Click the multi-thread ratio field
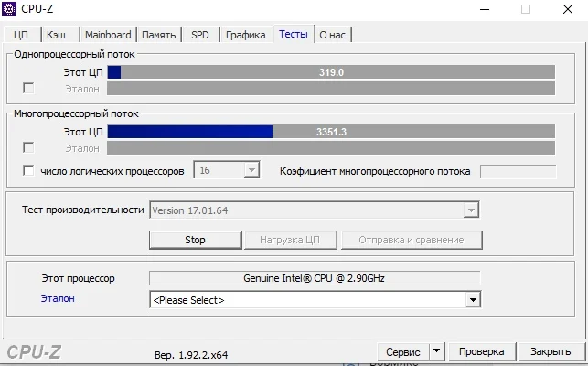The image size is (588, 366). pyautogui.click(x=518, y=171)
